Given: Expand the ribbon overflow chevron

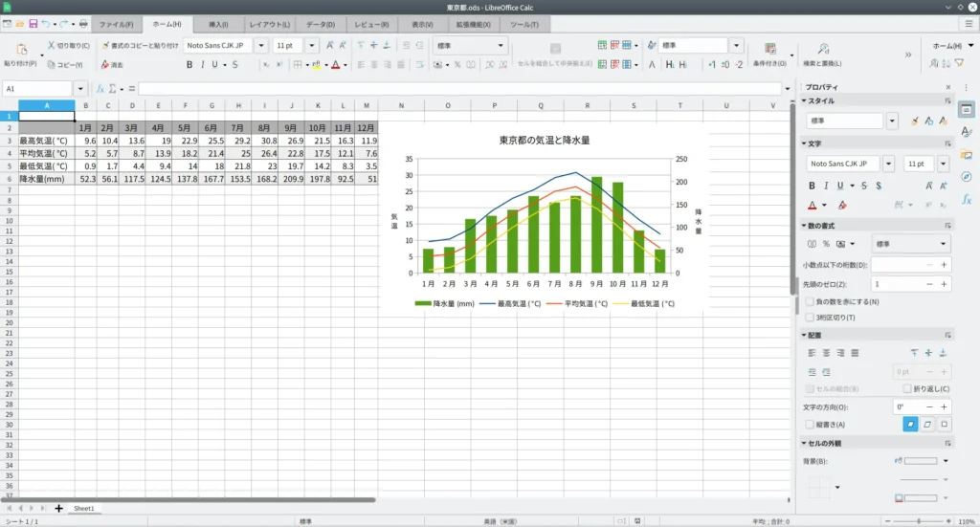Looking at the screenshot, I should point(908,55).
